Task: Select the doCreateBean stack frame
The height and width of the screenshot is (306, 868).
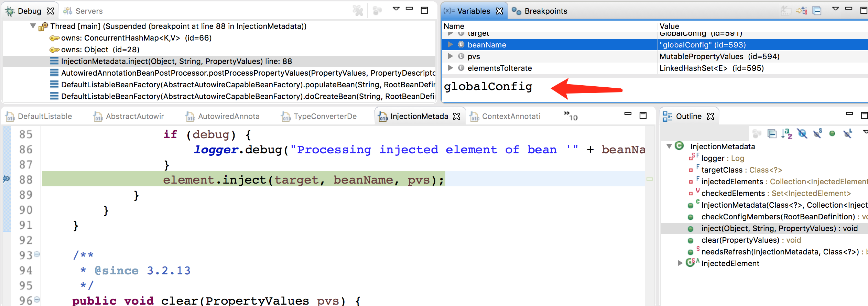Action: coord(243,96)
